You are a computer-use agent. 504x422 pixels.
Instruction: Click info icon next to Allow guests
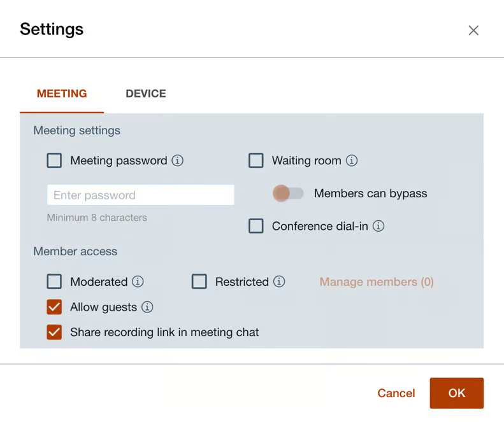pos(147,307)
